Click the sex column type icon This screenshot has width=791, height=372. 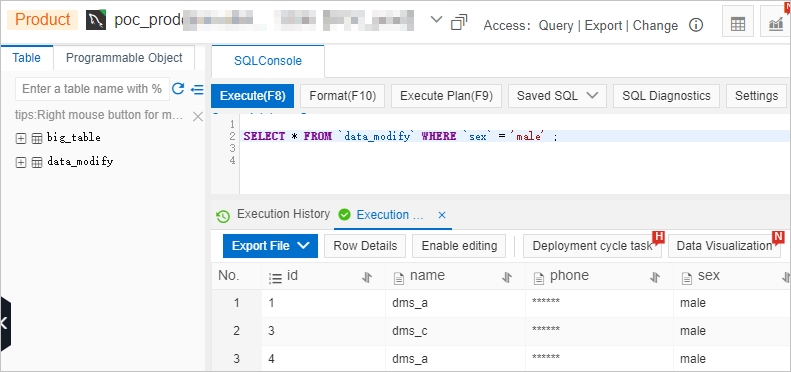pyautogui.click(x=687, y=278)
